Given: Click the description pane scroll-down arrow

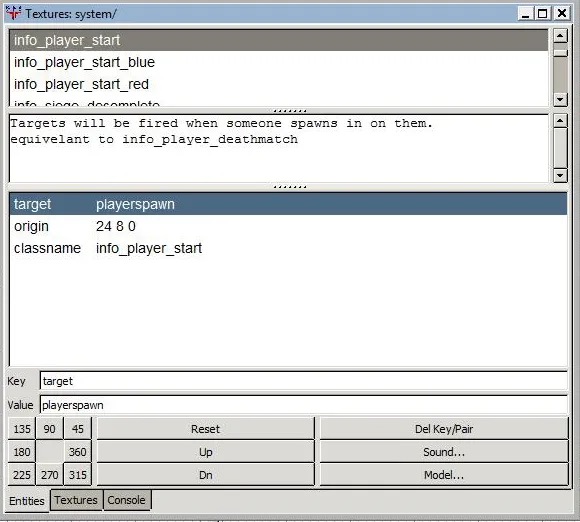Looking at the screenshot, I should coord(560,175).
